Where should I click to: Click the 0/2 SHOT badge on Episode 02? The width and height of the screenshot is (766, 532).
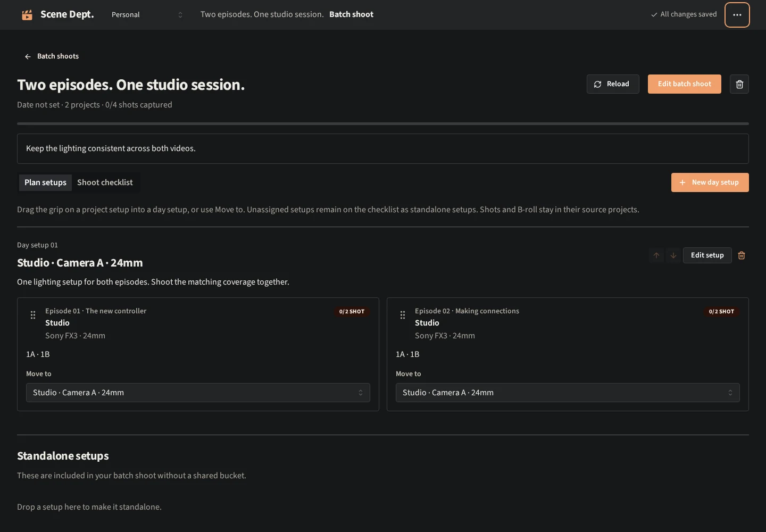coord(722,311)
